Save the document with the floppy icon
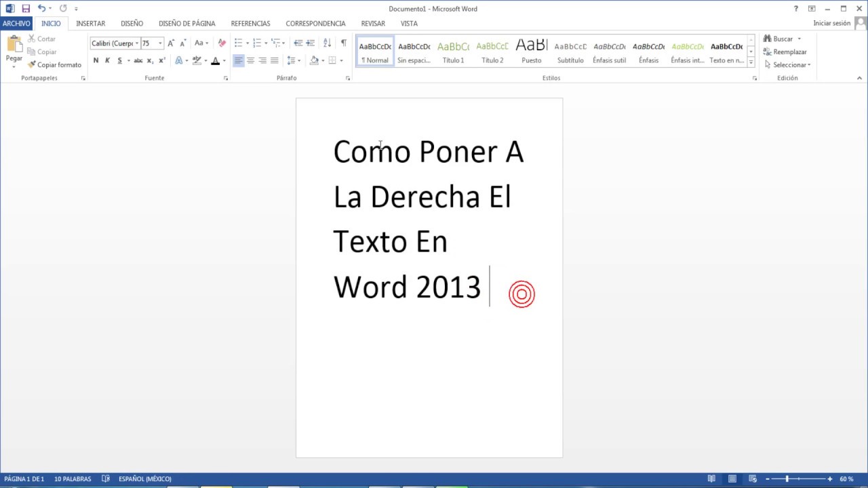Screen dimensions: 868x488 (x=26, y=9)
